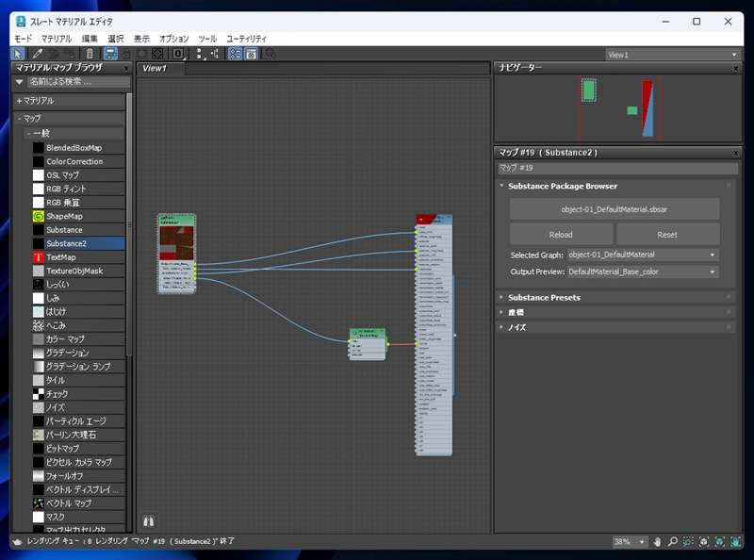Image resolution: width=754 pixels, height=560 pixels.
Task: Click the trash delete icon in toolbar
Action: tap(89, 54)
